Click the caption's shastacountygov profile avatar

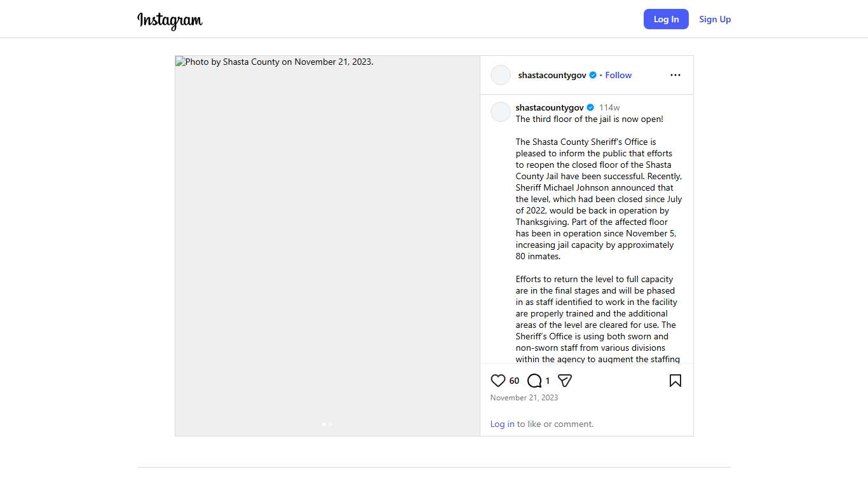[x=501, y=112]
